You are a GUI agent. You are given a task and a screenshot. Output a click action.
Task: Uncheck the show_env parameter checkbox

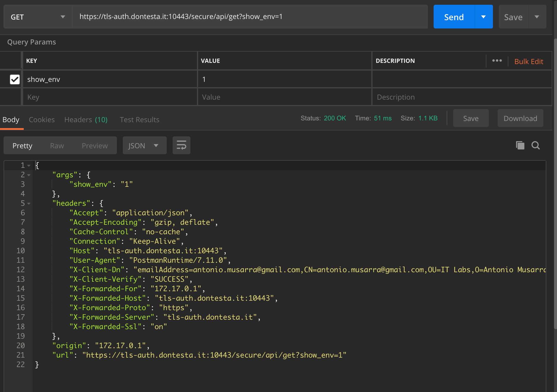pyautogui.click(x=15, y=79)
